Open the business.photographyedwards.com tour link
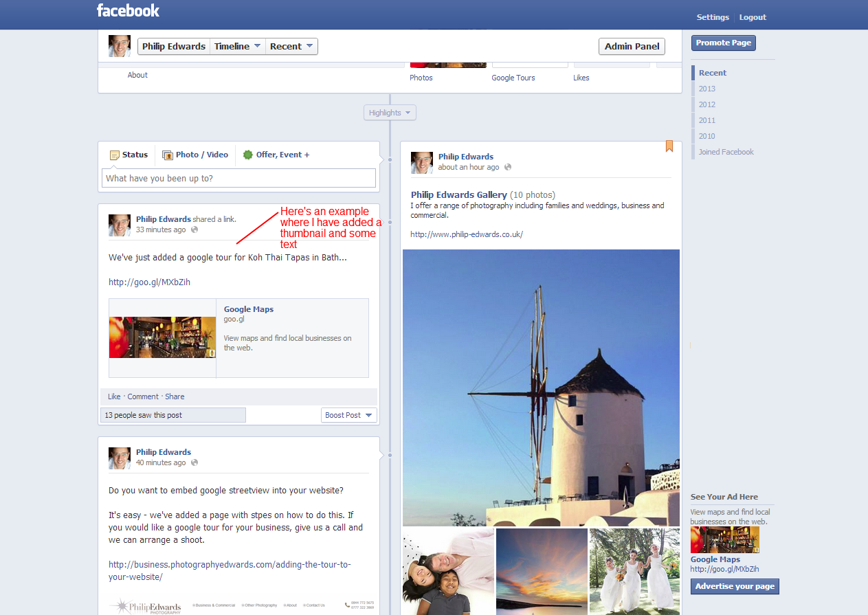Viewport: 868px width, 615px height. [230, 570]
